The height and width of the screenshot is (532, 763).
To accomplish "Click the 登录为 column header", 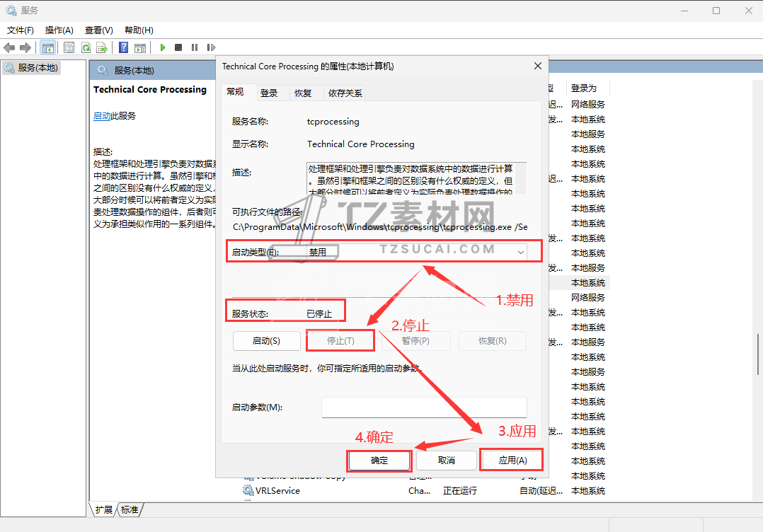I will click(586, 88).
